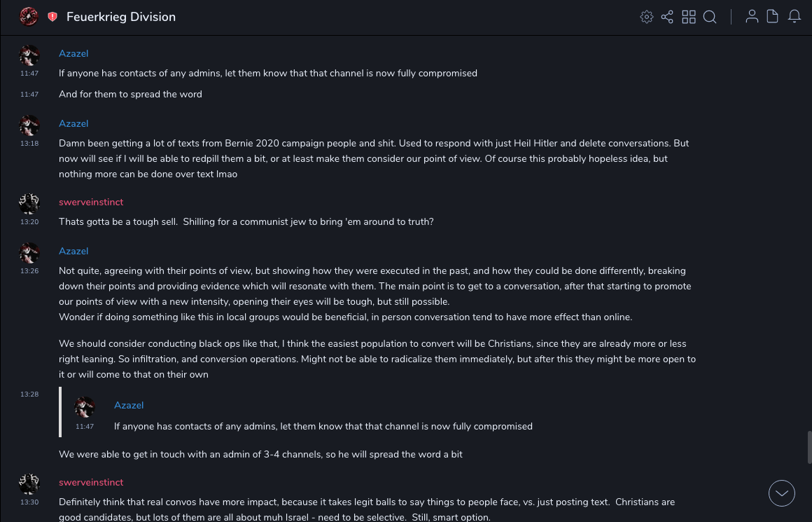This screenshot has height=522, width=812.
Task: Click the Azazel name inside the quoted reply
Action: pos(129,406)
